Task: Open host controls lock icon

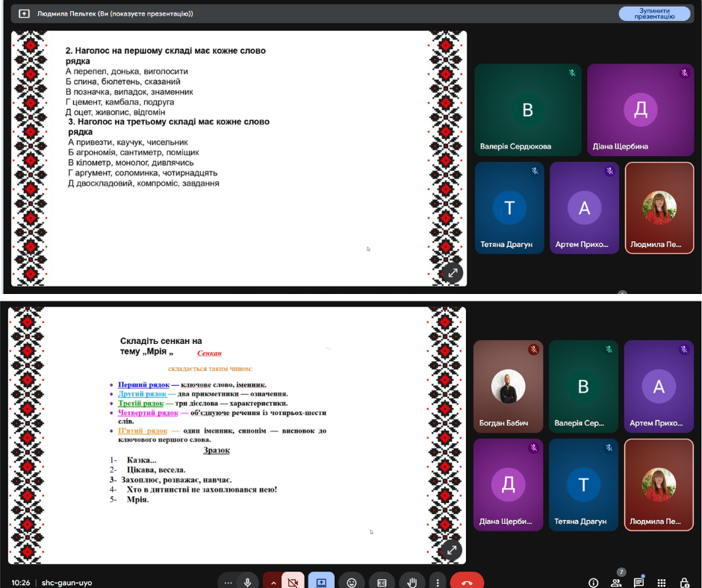Action: point(685,583)
